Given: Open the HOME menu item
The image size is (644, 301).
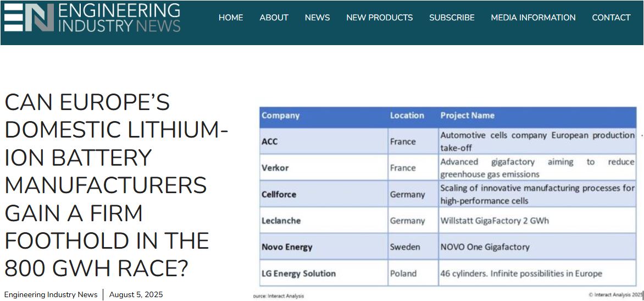Looking at the screenshot, I should tap(231, 18).
